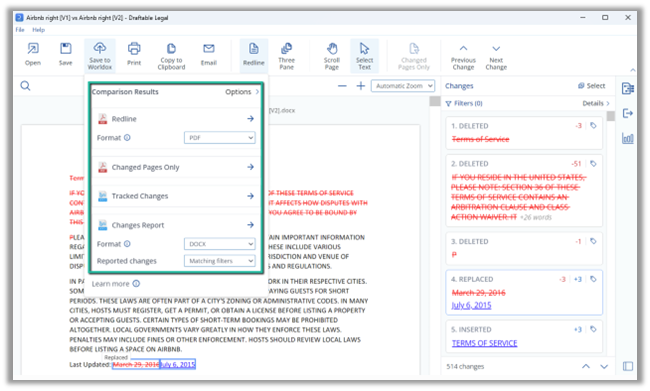Click inserted July 6, 2015 in document
Viewport: 650px width, 391px height.
tap(177, 364)
